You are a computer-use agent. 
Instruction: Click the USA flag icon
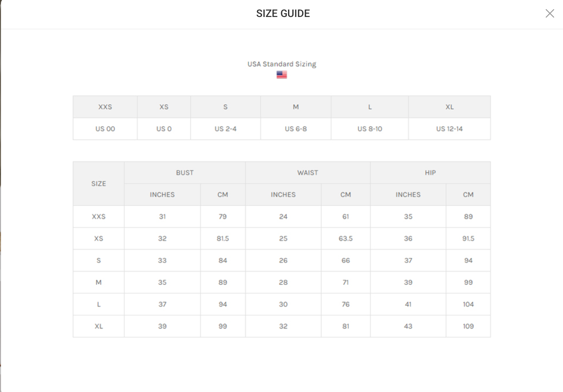281,75
